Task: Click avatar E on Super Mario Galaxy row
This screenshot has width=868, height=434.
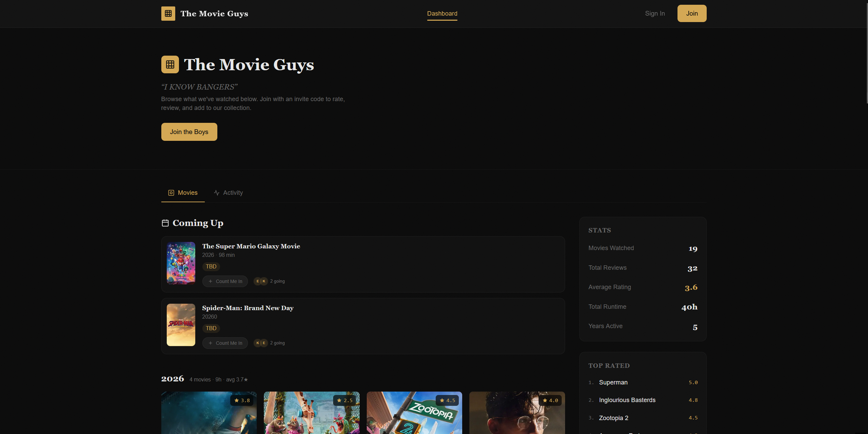Action: point(258,281)
